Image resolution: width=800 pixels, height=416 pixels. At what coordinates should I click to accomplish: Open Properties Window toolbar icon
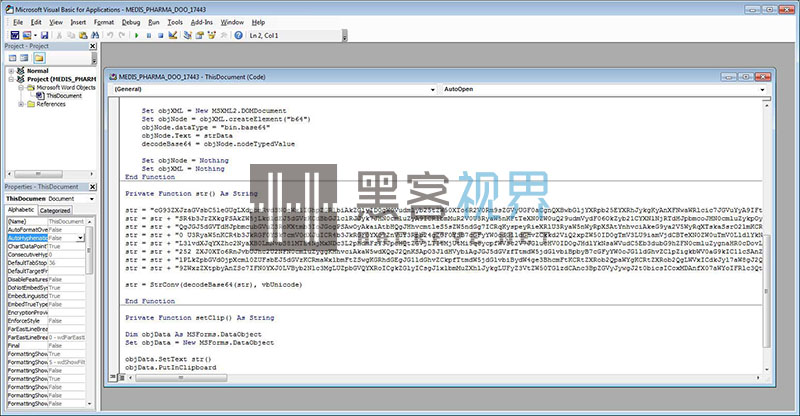[199, 35]
